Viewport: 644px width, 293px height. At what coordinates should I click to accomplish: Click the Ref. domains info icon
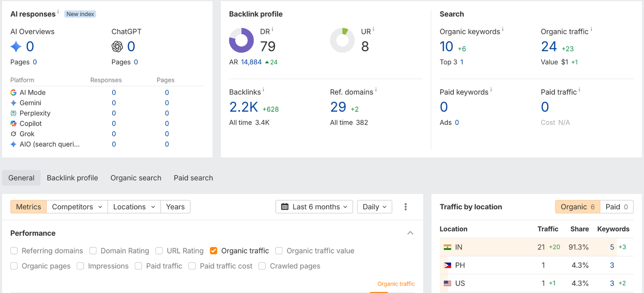click(x=376, y=90)
